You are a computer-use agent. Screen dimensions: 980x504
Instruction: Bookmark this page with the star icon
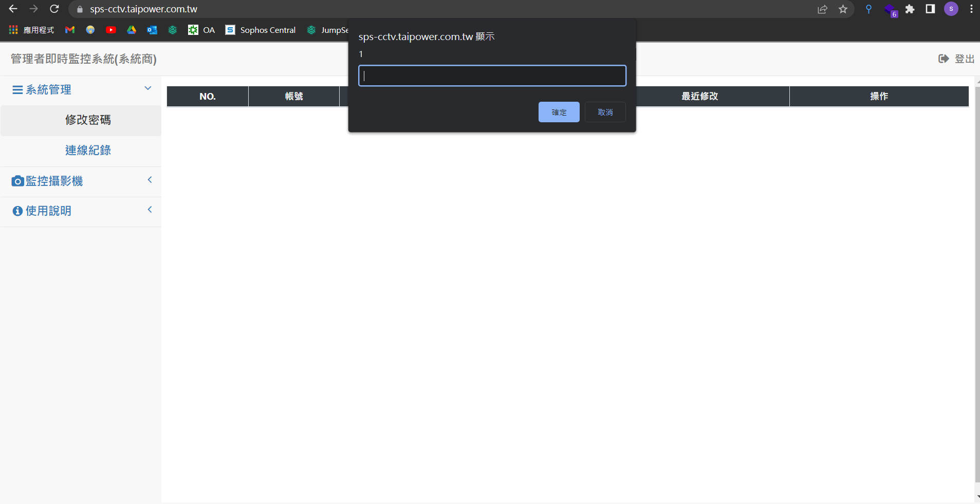[843, 9]
